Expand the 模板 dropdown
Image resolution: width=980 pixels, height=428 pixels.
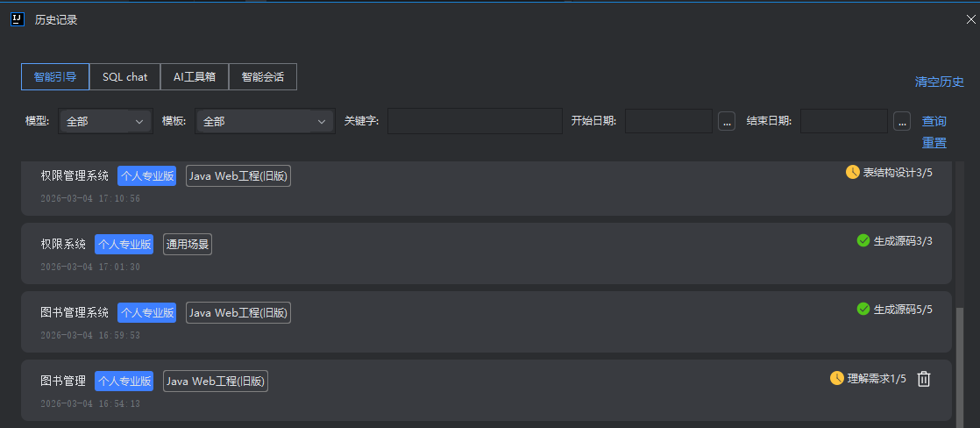click(265, 121)
